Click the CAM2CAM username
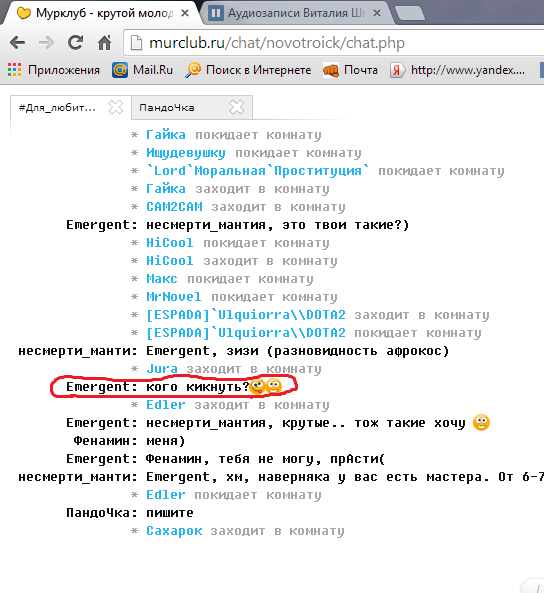Image resolution: width=544 pixels, height=593 pixels. tap(174, 207)
